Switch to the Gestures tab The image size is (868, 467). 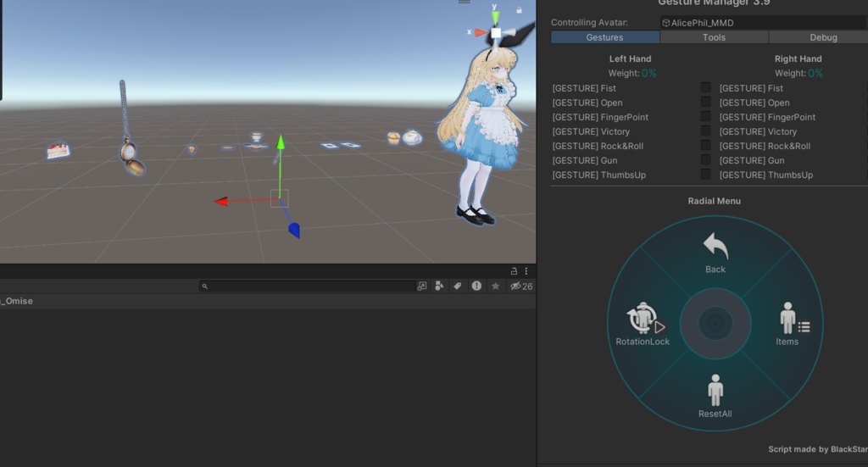click(605, 37)
